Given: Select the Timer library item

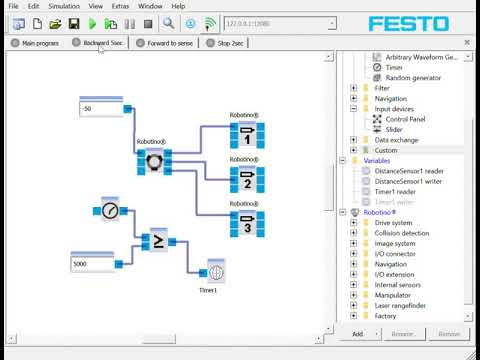Looking at the screenshot, I should pos(394,67).
